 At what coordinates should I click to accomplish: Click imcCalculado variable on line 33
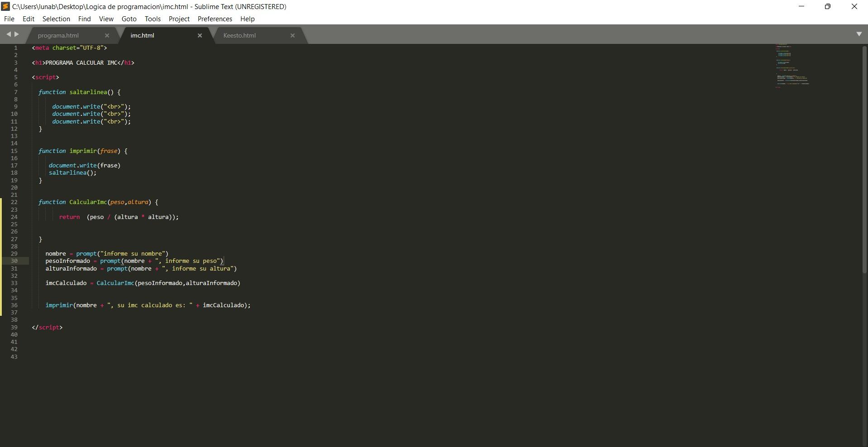click(66, 283)
